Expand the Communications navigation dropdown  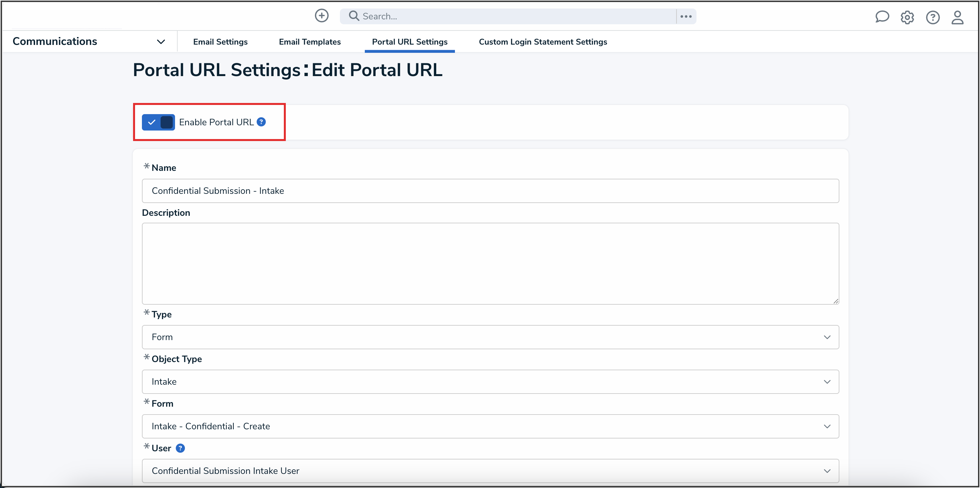pos(161,42)
